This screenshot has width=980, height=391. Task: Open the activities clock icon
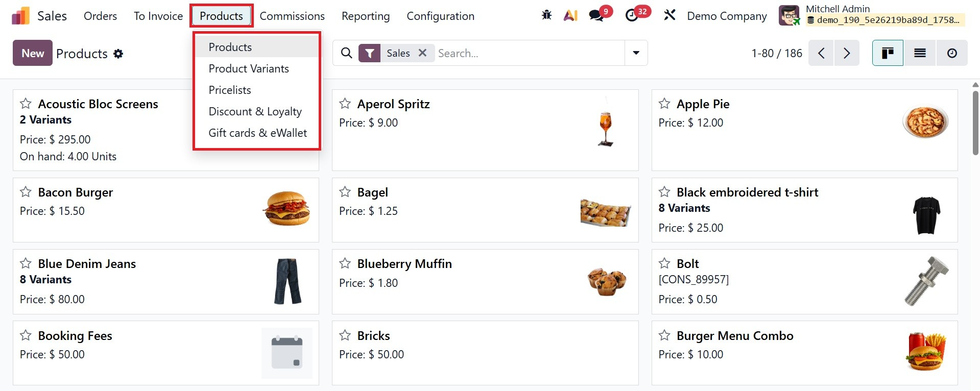pyautogui.click(x=632, y=15)
